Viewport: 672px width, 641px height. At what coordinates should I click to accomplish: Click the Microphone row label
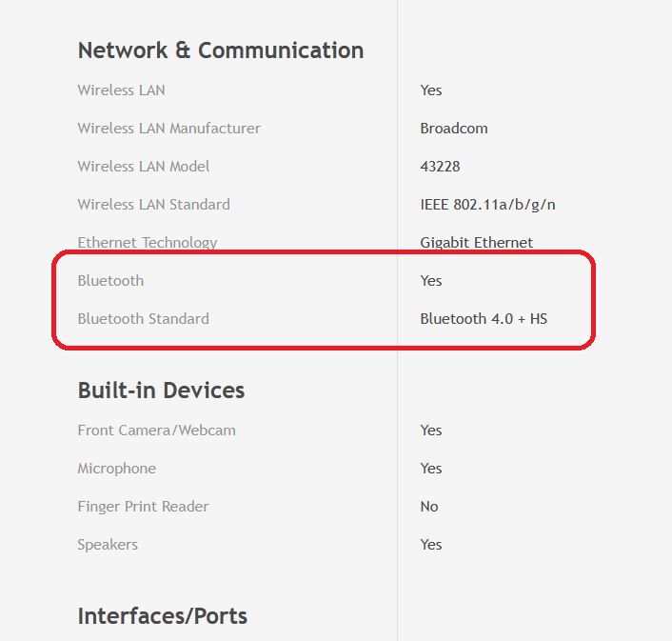[116, 469]
